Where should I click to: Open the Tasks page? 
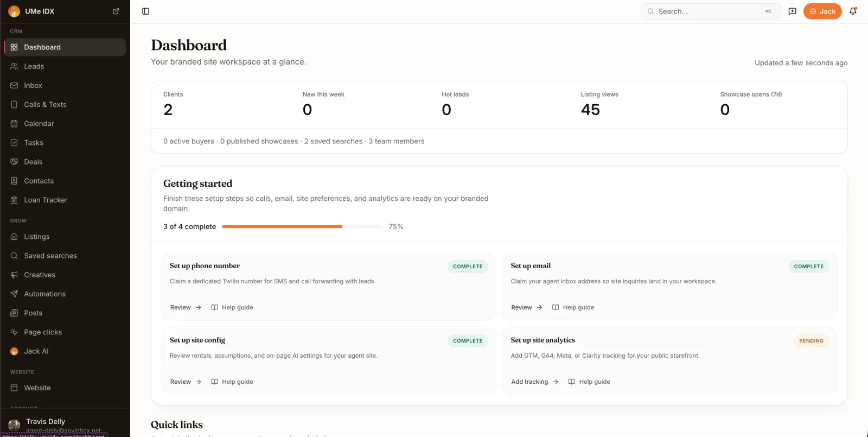[x=65, y=143]
